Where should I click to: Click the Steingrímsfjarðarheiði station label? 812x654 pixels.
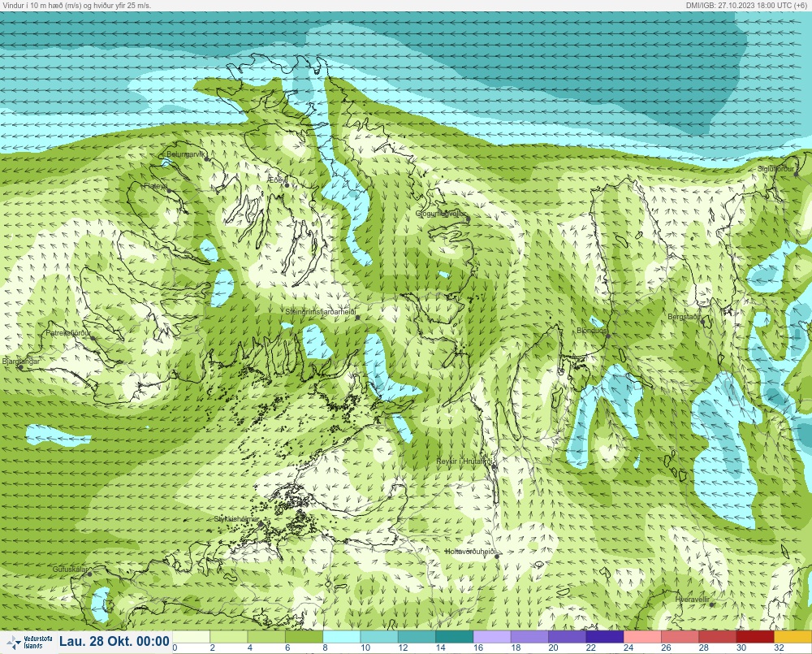pyautogui.click(x=321, y=312)
